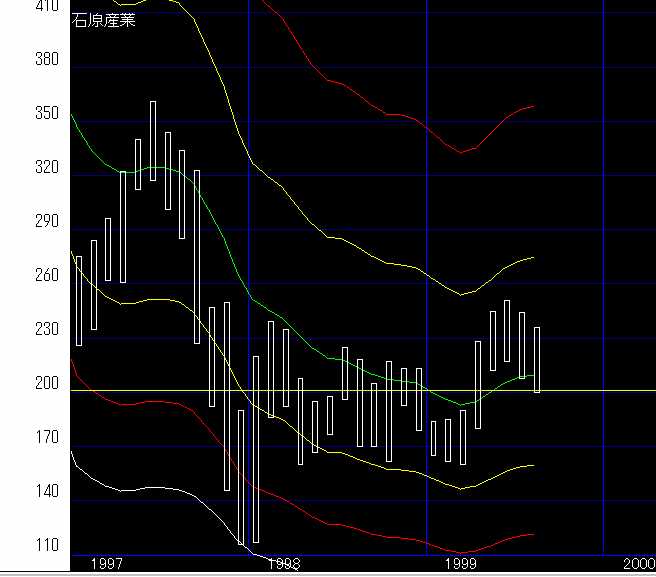Click the 2000 year label
This screenshot has width=656, height=577.
[638, 565]
